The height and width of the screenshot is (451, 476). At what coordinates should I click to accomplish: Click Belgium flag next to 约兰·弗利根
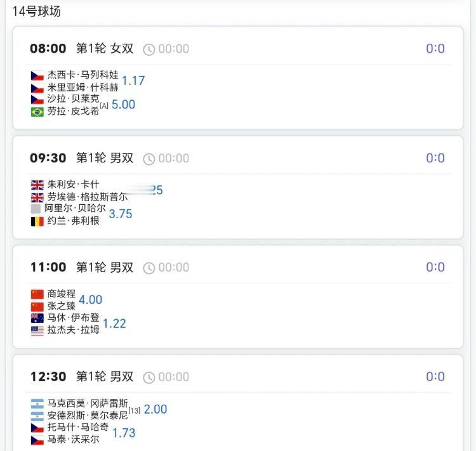pos(37,221)
